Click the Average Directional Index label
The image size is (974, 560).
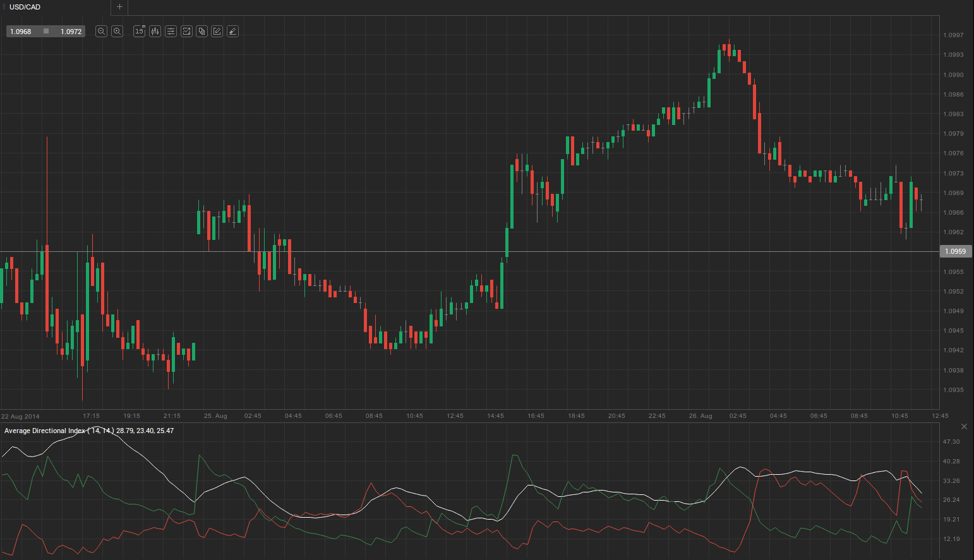(44, 431)
